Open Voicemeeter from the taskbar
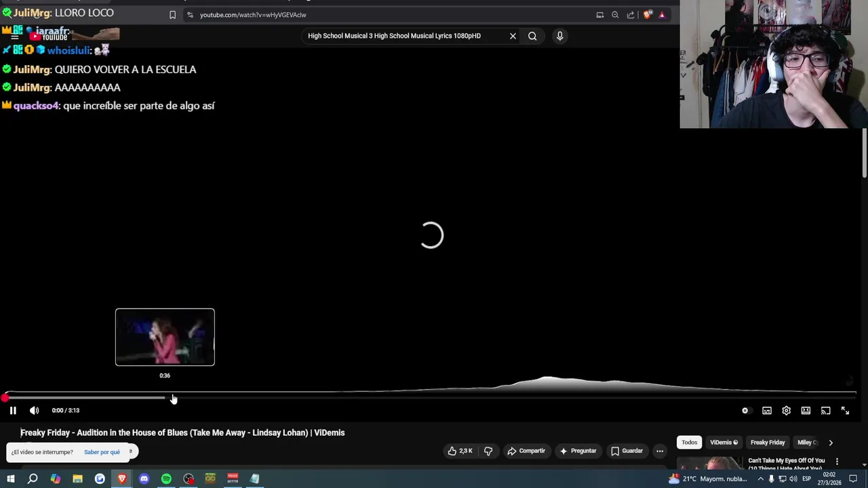 (x=233, y=479)
